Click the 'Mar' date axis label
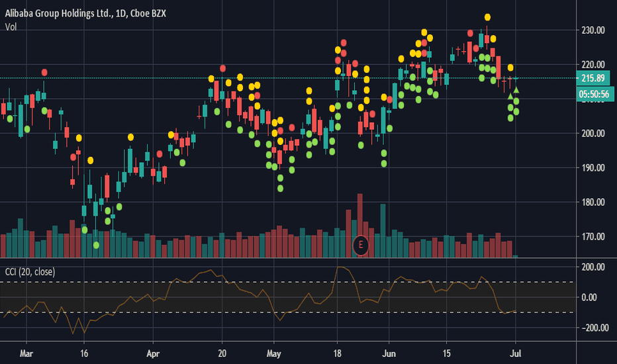Image resolution: width=617 pixels, height=364 pixels. (26, 353)
